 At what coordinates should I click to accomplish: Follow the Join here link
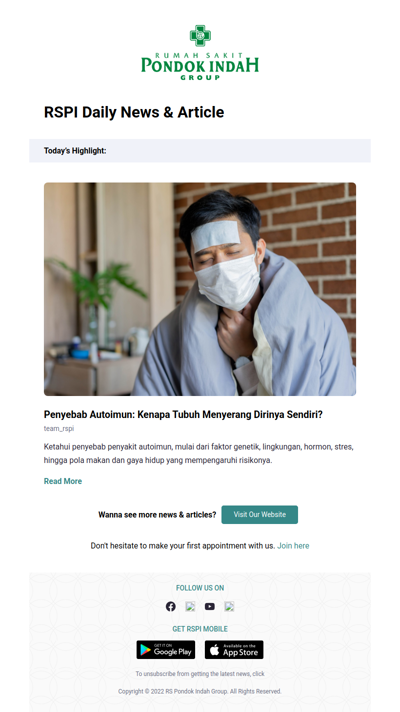[293, 545]
